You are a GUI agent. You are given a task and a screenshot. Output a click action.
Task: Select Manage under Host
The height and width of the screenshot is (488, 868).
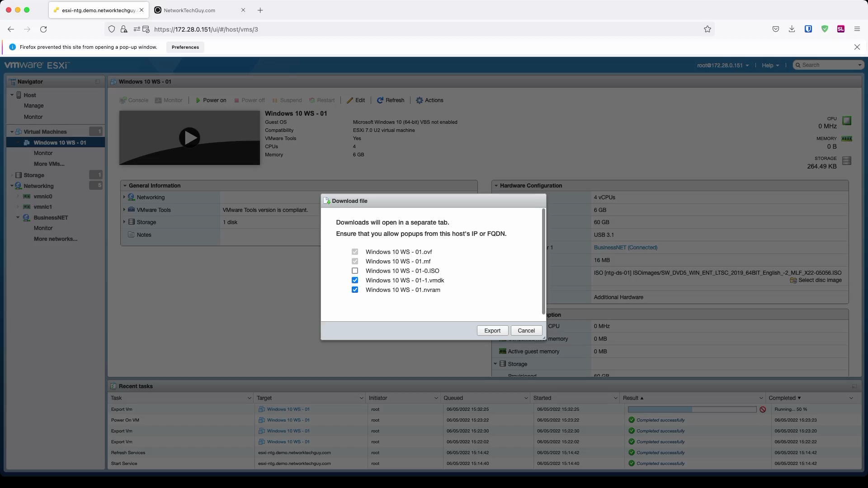(x=34, y=106)
